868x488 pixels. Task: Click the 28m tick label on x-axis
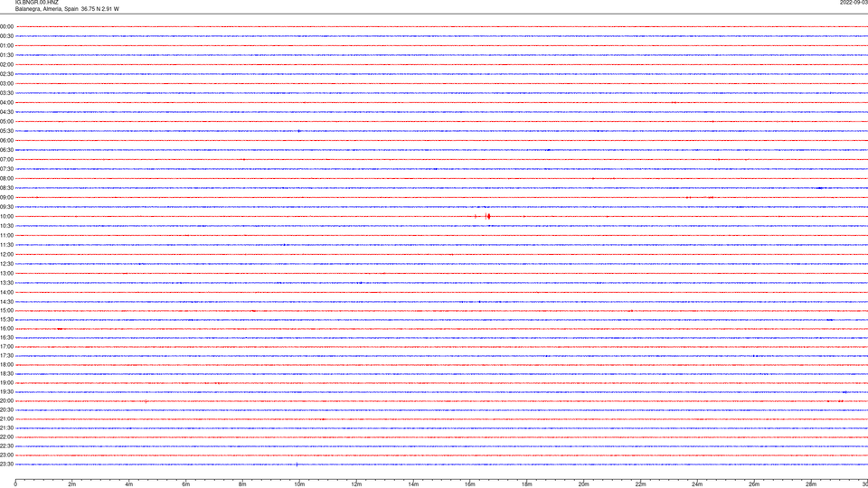pos(811,484)
